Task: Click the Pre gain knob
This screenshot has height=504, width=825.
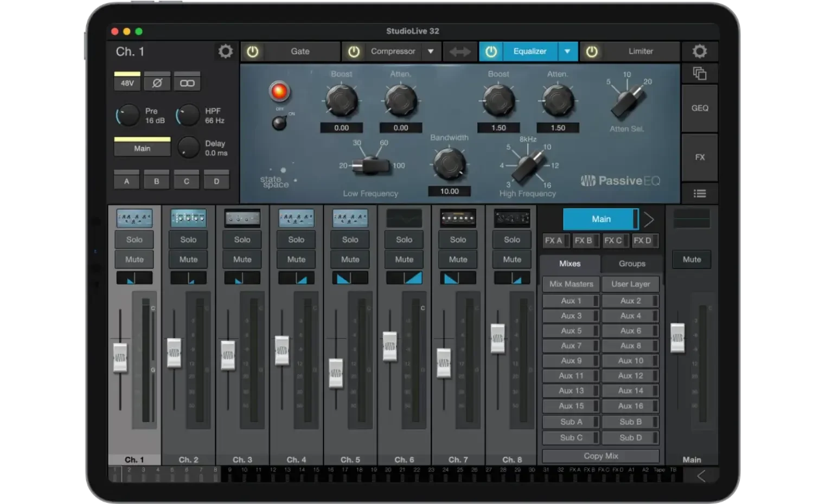Action: pyautogui.click(x=127, y=116)
